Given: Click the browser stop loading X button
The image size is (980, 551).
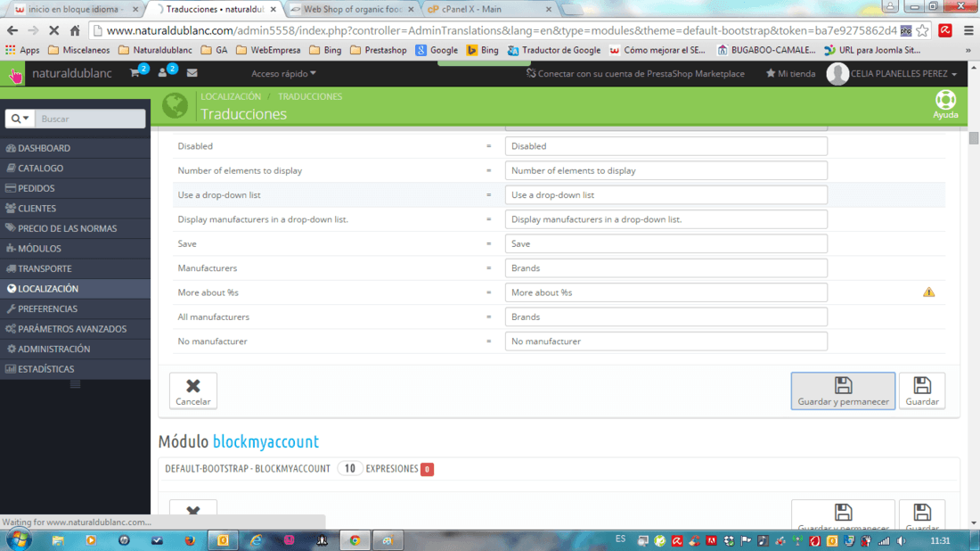Looking at the screenshot, I should (53, 30).
